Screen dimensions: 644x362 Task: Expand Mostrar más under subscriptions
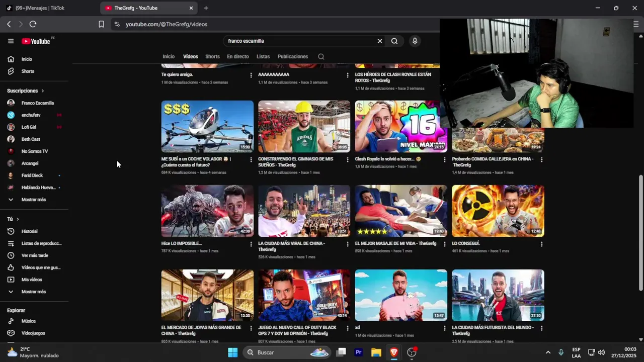[34, 200]
